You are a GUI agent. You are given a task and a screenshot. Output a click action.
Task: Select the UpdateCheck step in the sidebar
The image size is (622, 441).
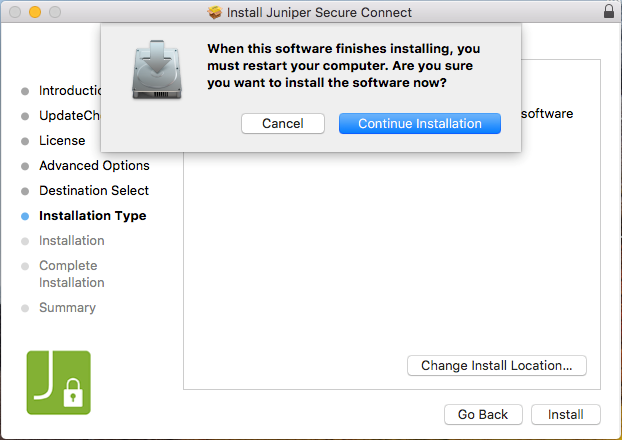68,116
